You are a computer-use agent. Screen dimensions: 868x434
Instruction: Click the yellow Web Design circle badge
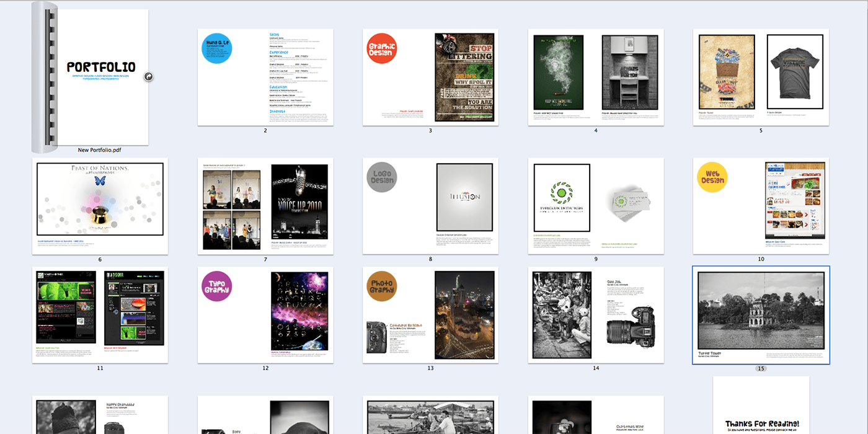712,177
